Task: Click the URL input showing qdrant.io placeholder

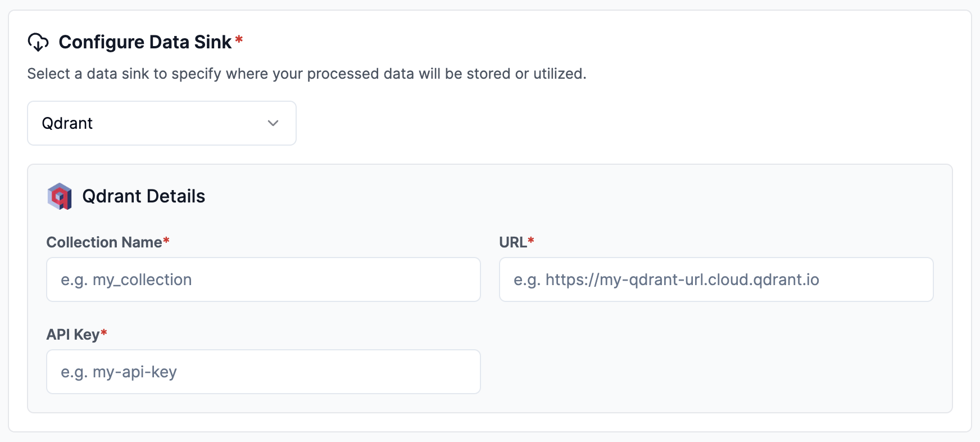Action: 716,279
